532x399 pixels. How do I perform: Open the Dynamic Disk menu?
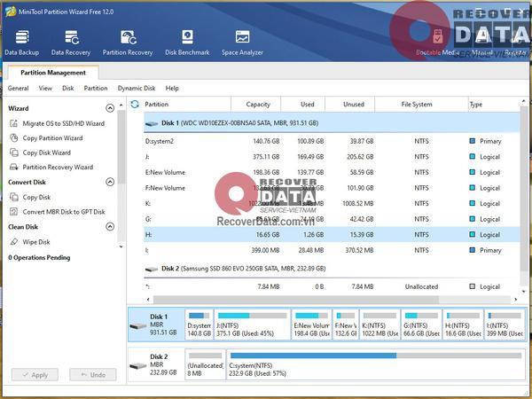click(137, 88)
